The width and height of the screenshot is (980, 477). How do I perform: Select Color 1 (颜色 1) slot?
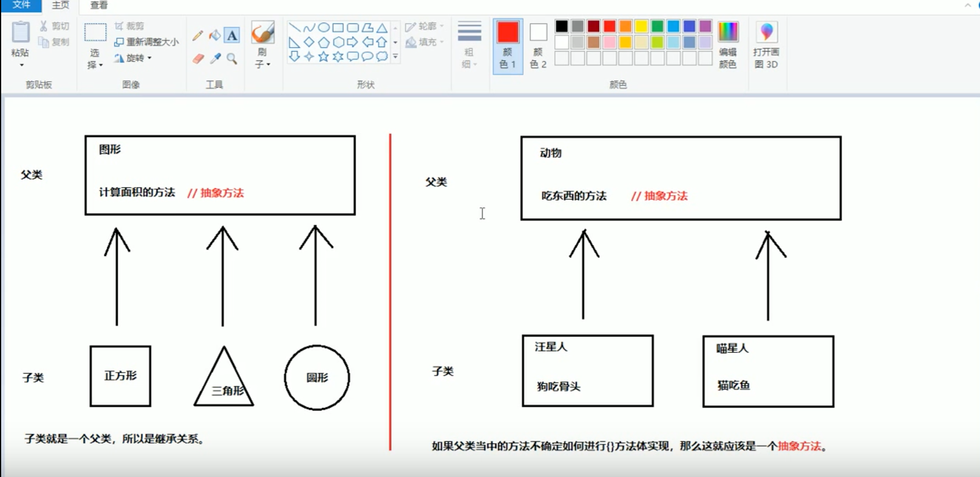pyautogui.click(x=507, y=45)
